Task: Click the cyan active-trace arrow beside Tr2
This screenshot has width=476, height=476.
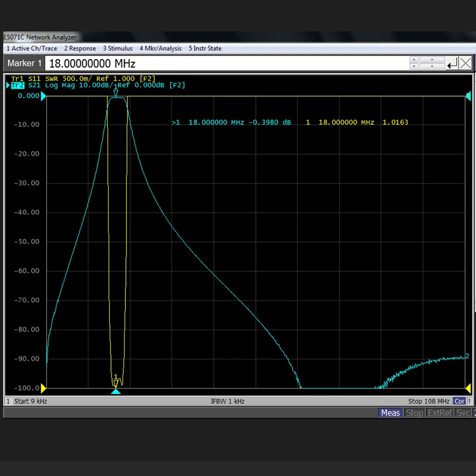Action: [x=8, y=85]
